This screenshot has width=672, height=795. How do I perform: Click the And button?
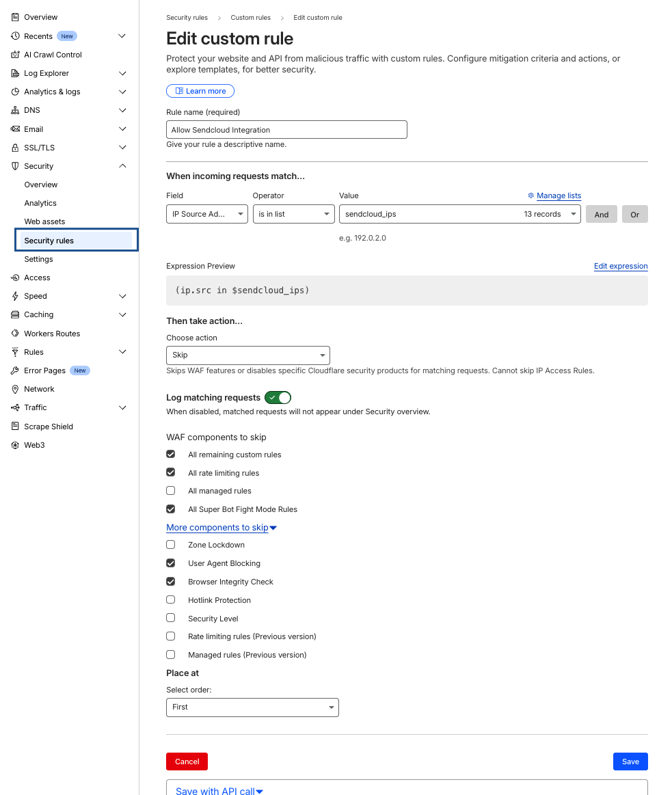602,214
